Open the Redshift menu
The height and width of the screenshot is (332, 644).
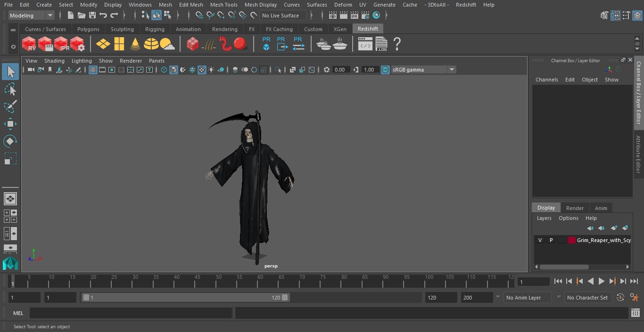[x=466, y=5]
